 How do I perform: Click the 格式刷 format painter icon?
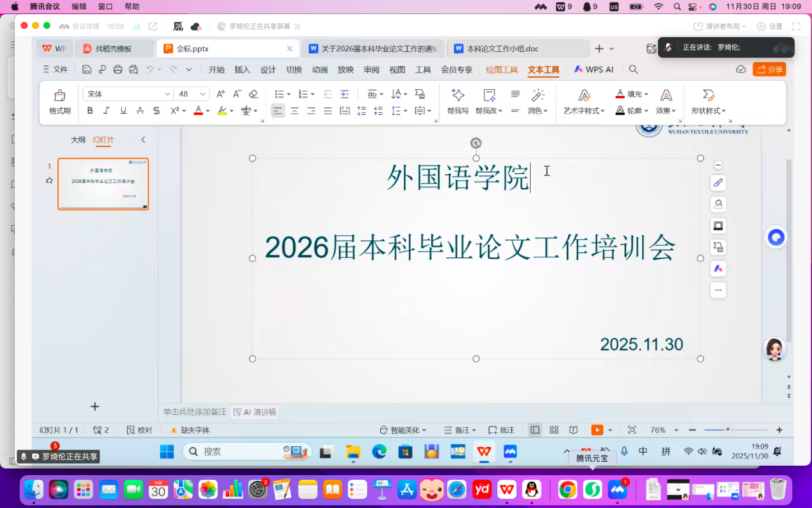pos(60,96)
